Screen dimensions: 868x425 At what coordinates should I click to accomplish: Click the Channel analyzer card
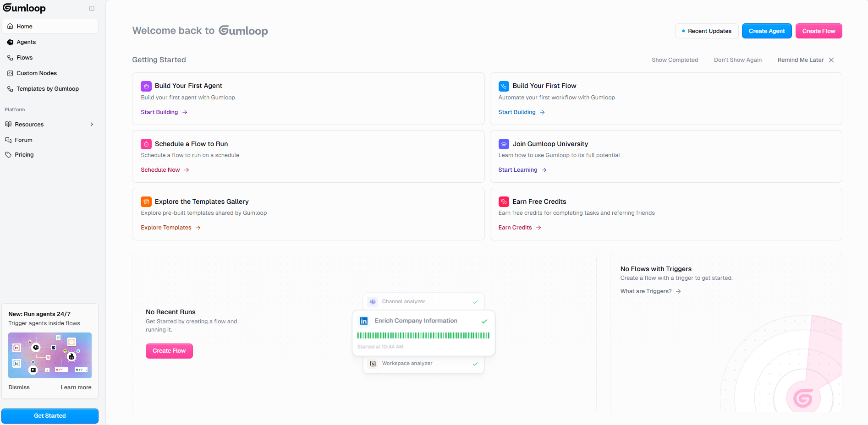pos(423,301)
